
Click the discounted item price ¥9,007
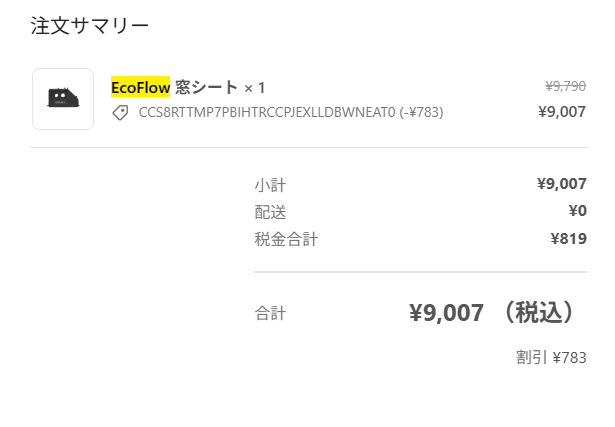coord(562,112)
